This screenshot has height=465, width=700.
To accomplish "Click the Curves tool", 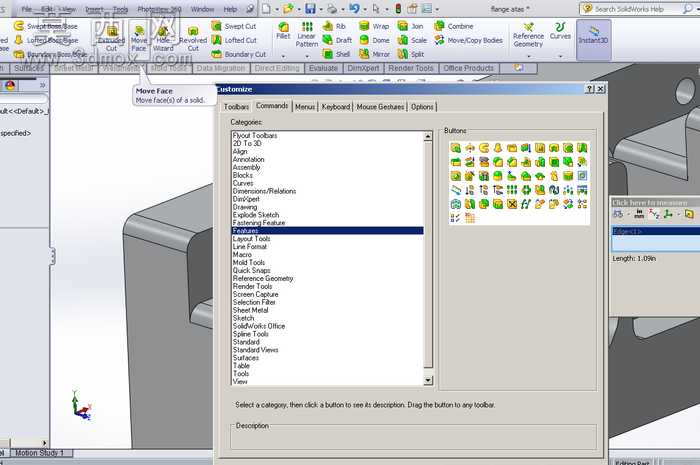I will pyautogui.click(x=560, y=31).
